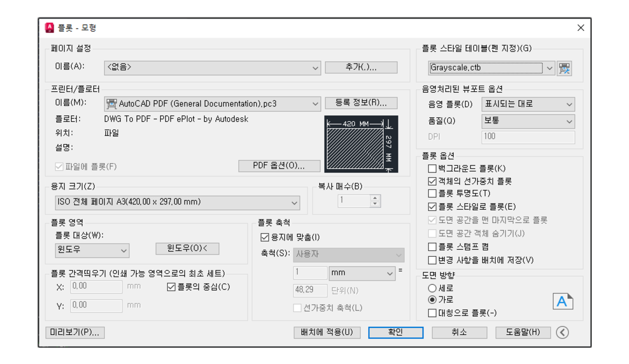Open 플롯 대상 윈도우 dropdown
Screen dimensions: 629x364
click(92, 250)
